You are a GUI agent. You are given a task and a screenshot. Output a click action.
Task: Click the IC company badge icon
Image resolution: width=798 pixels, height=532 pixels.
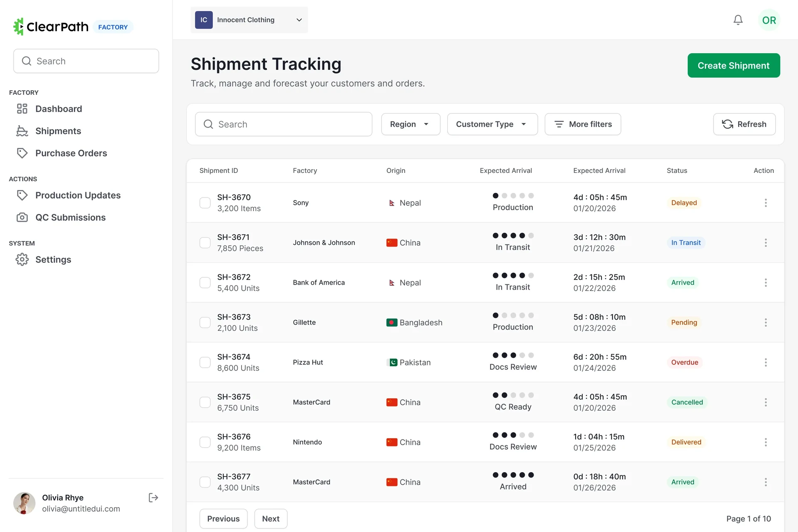204,20
